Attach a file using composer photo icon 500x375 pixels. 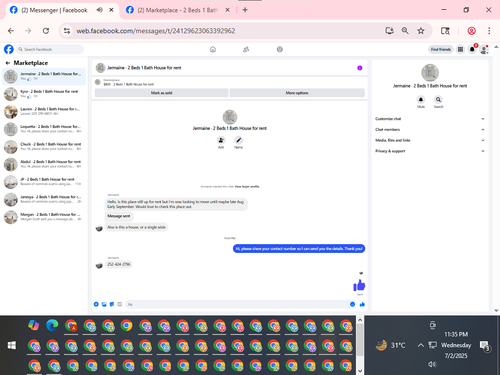(104, 304)
